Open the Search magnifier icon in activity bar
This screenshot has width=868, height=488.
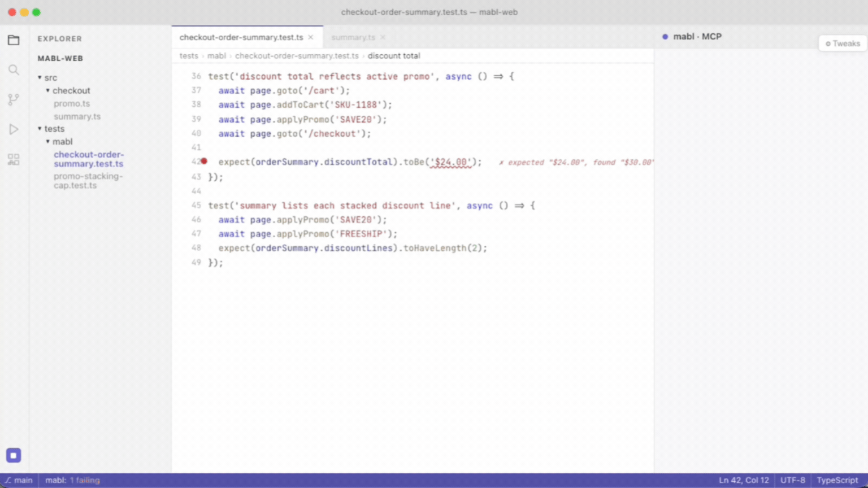pos(14,70)
